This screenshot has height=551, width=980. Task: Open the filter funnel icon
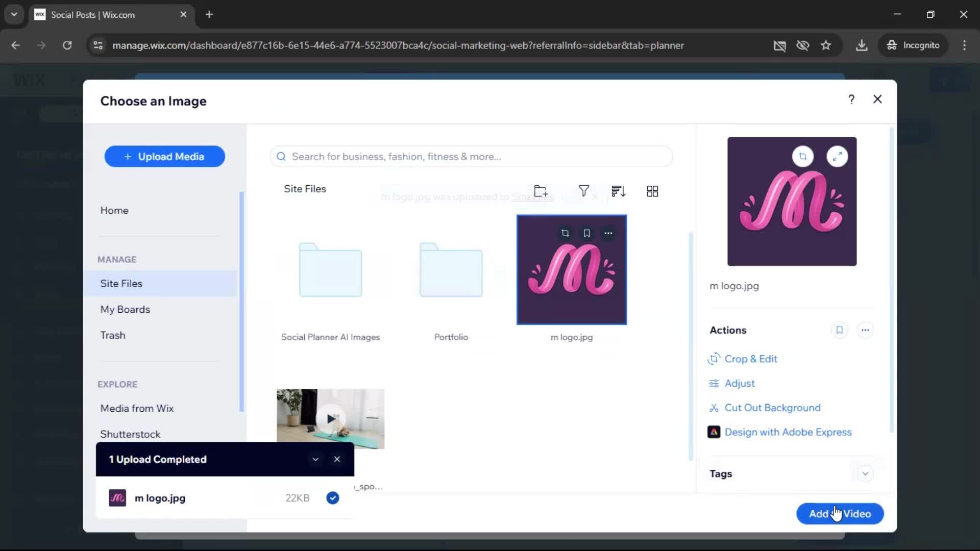point(584,191)
